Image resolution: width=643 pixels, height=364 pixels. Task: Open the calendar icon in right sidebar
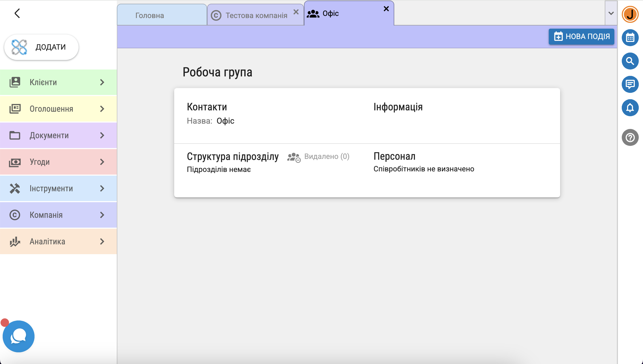point(630,38)
